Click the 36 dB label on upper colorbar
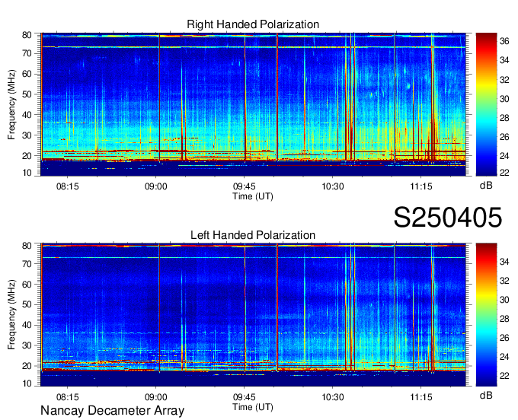The image size is (518, 420). click(504, 41)
